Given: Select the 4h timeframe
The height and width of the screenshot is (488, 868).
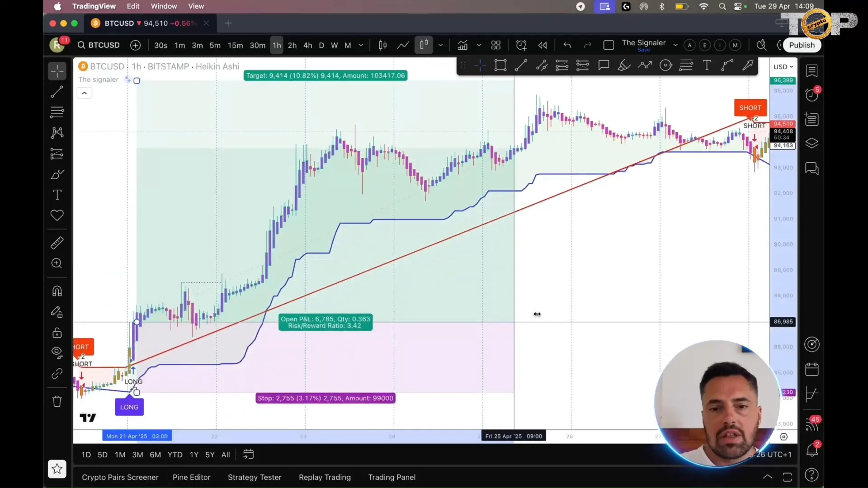Looking at the screenshot, I should (x=308, y=45).
